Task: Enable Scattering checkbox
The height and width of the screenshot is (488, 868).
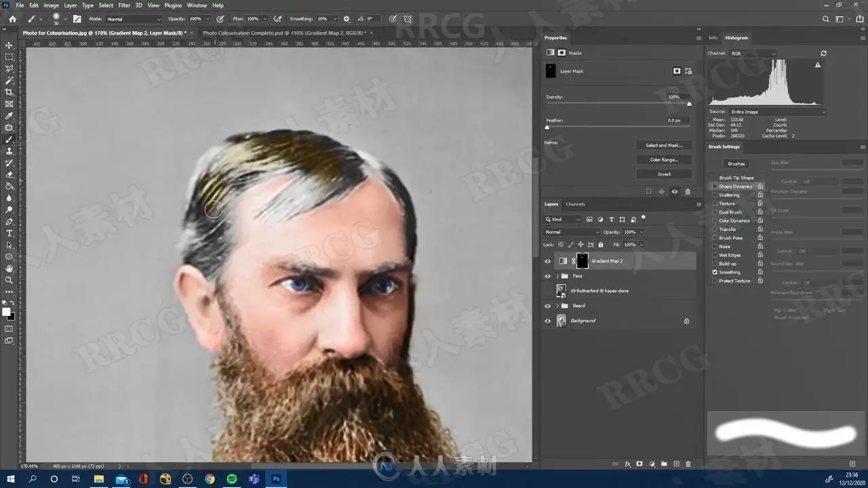Action: 715,195
